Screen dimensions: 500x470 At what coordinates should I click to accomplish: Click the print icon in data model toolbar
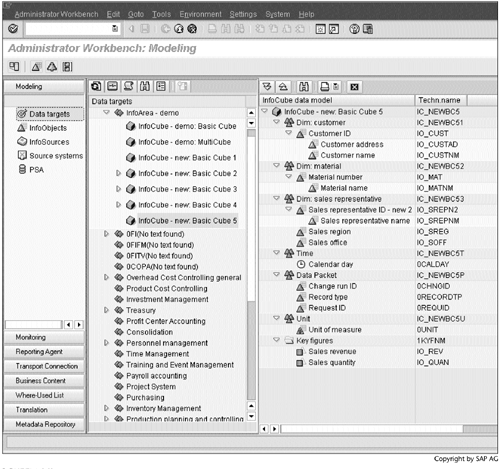tap(324, 87)
